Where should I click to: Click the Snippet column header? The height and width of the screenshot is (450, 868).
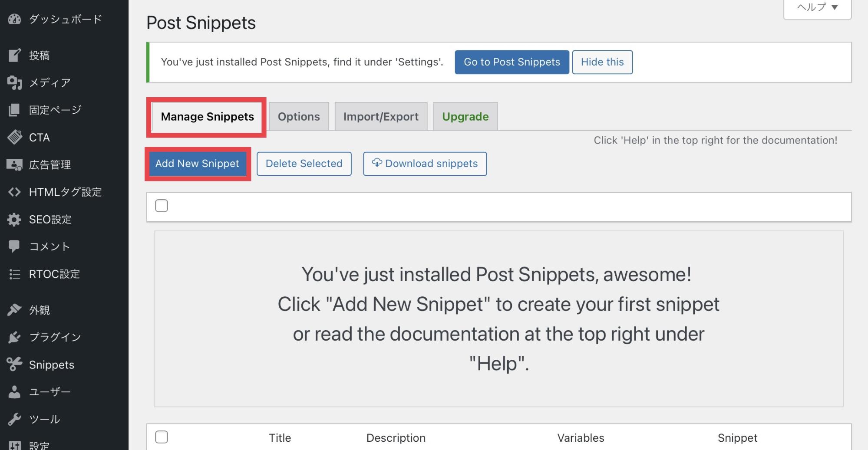tap(737, 438)
